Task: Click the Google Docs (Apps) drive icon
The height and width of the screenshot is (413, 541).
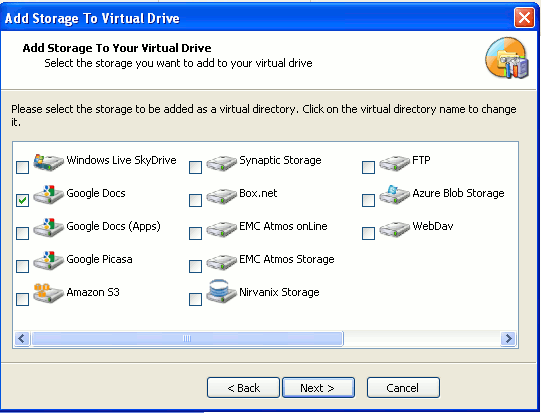Action: click(x=48, y=227)
